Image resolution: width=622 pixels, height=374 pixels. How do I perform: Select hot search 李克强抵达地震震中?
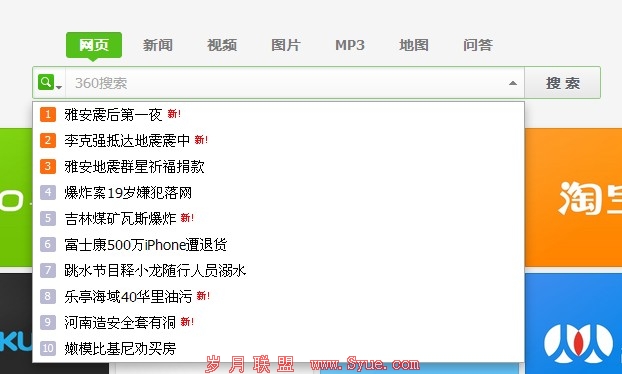click(127, 140)
